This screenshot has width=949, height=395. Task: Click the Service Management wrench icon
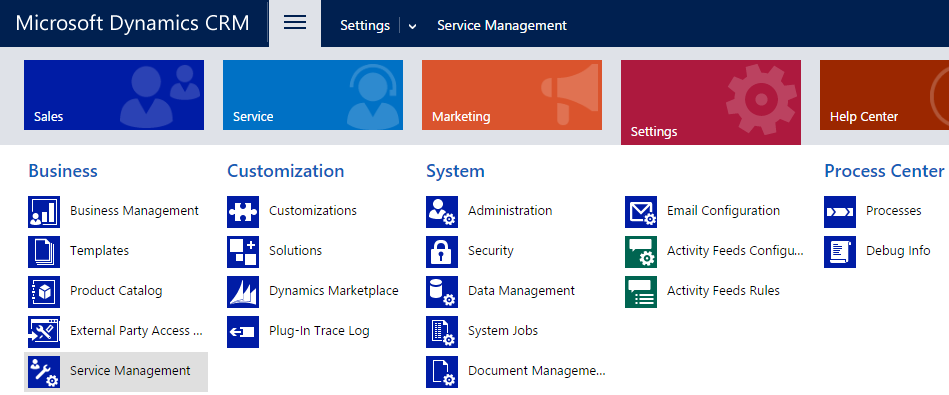[x=44, y=371]
